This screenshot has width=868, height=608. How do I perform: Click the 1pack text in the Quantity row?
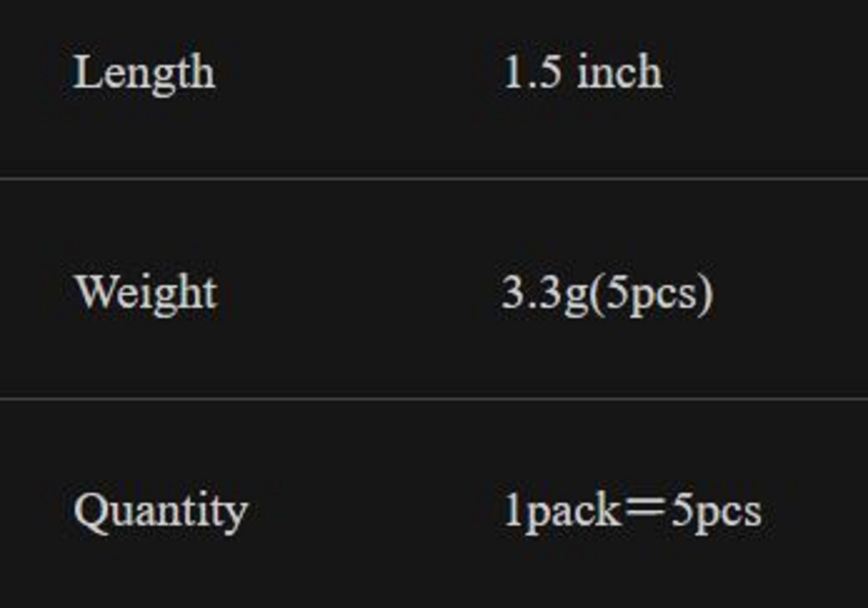pos(562,512)
